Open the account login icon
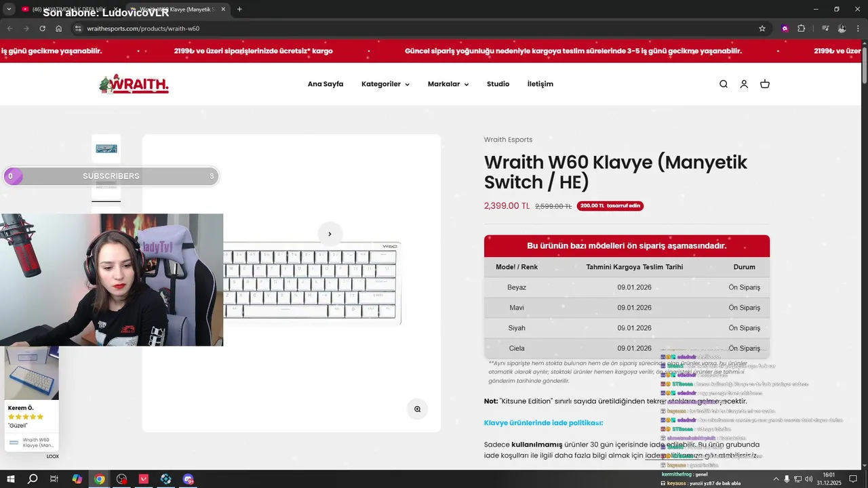Screen dimensions: 868x488 744,84
